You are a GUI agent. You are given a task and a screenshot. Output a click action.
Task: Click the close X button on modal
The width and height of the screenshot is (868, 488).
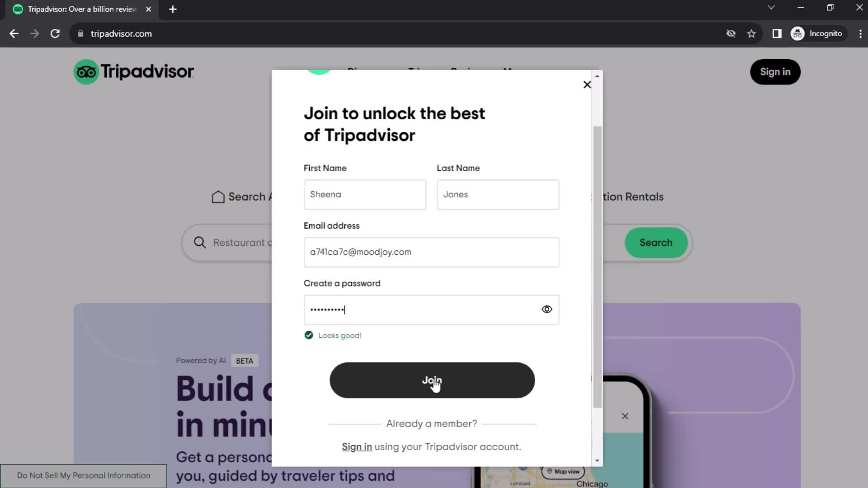click(587, 84)
